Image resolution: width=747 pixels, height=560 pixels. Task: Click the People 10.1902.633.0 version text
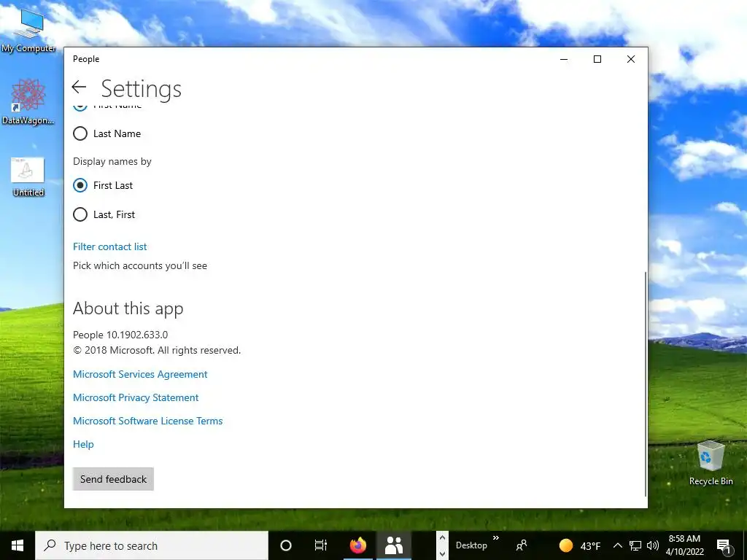[120, 335]
